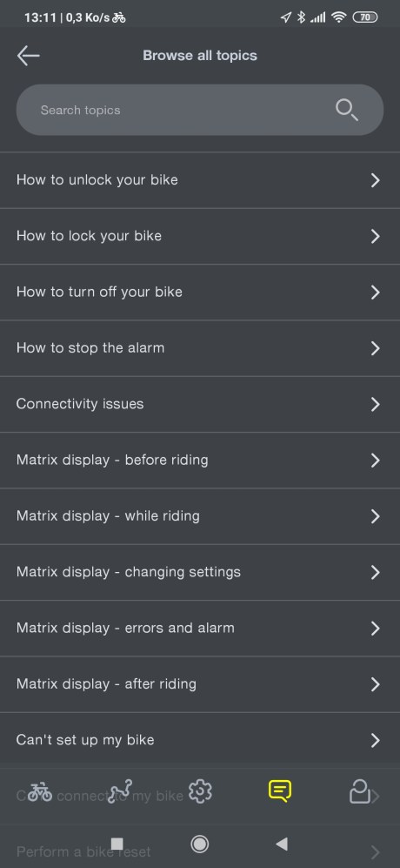Screen dimensions: 400x868
Task: Open the bike tab in bottom navigation
Action: [40, 791]
